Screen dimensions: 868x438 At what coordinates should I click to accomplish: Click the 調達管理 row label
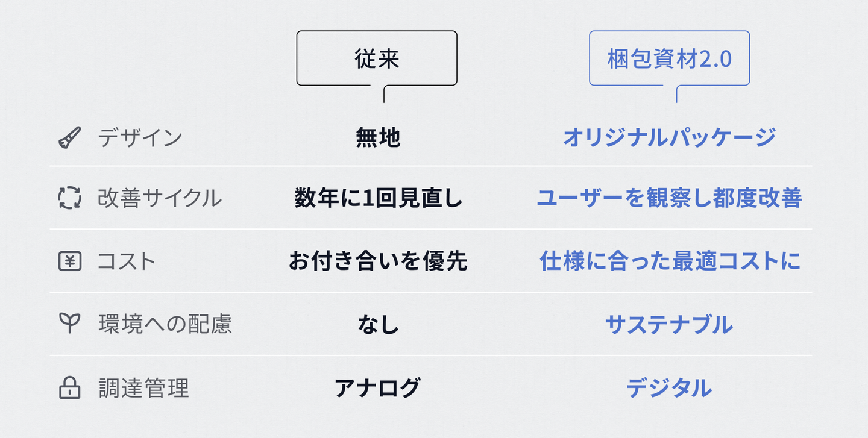tap(143, 388)
